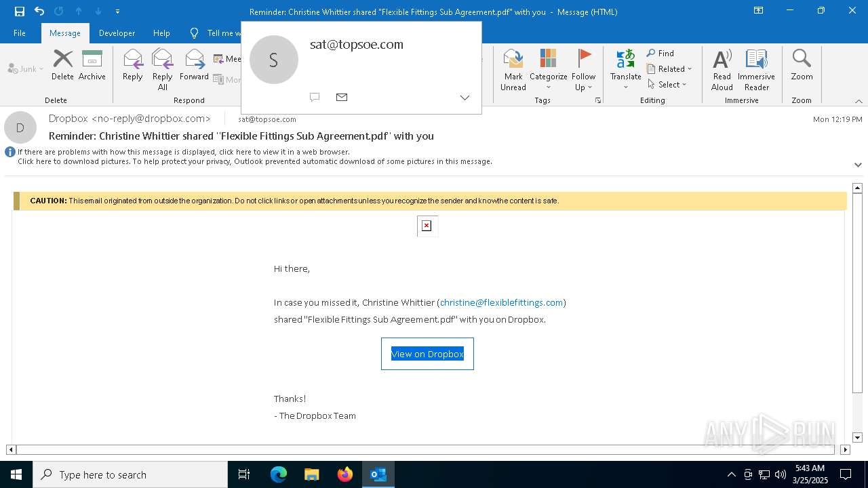Click taskbar search box
This screenshot has height=488, width=868.
click(x=130, y=474)
